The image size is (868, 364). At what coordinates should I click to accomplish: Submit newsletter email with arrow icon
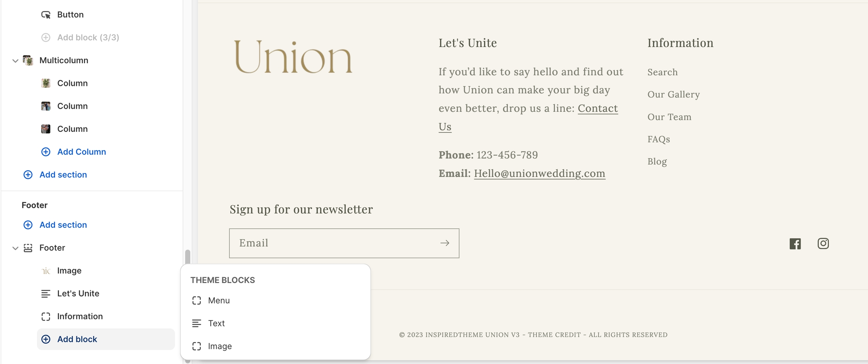coord(445,243)
